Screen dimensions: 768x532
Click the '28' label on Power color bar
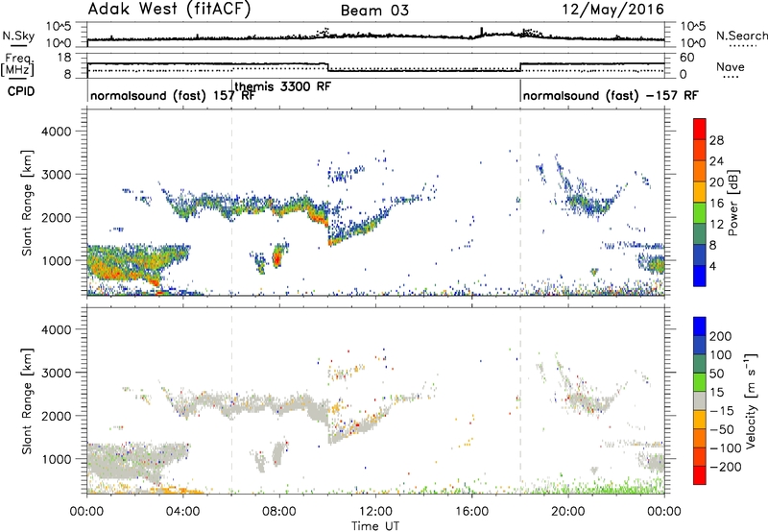[x=716, y=140]
